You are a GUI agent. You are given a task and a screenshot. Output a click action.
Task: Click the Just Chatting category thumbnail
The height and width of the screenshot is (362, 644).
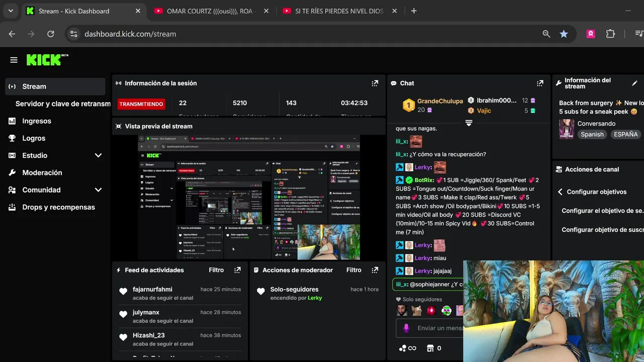[x=567, y=129]
